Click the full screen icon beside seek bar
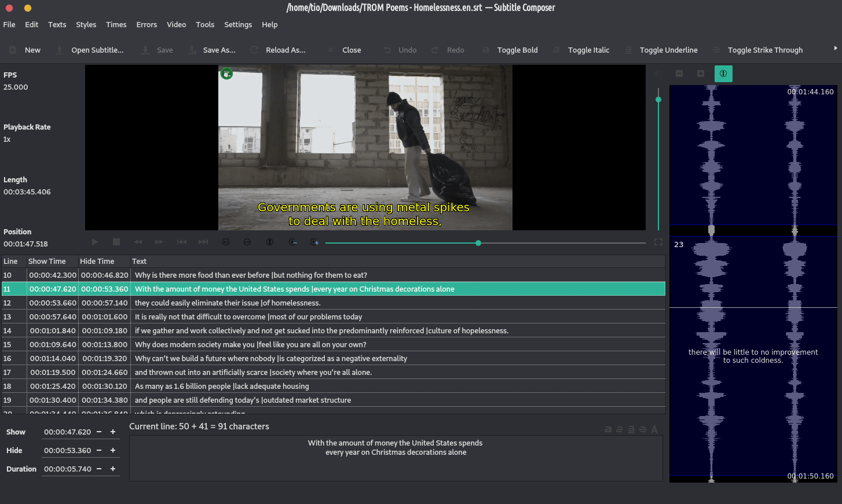 (x=658, y=242)
